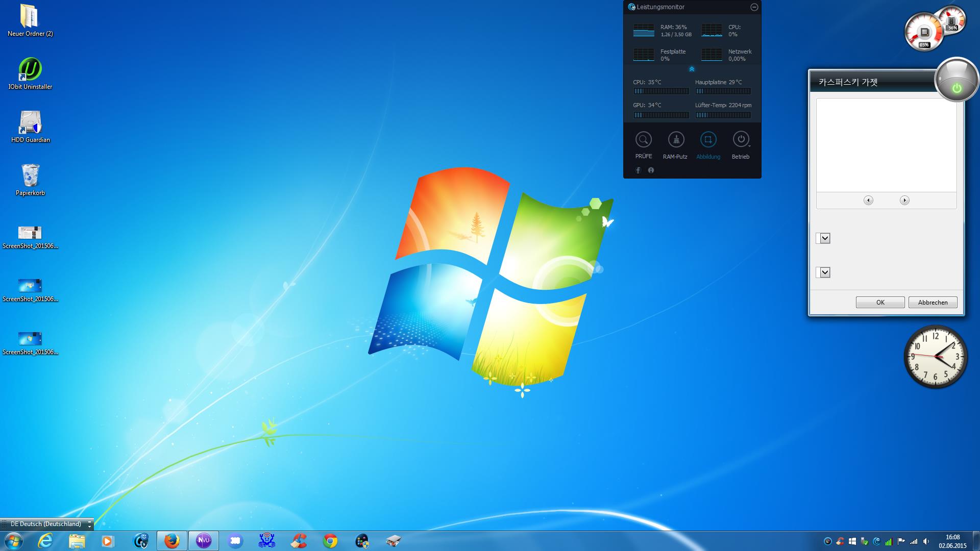Image resolution: width=980 pixels, height=551 pixels.
Task: Open the Realtek crab taskbar icon
Action: point(266,541)
